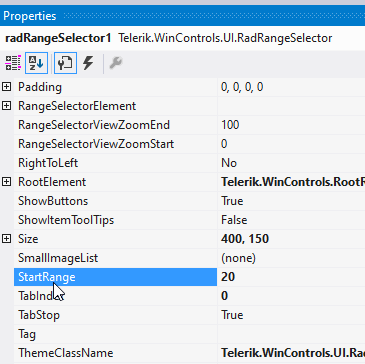Image resolution: width=365 pixels, height=364 pixels.
Task: Select the Alphabetical sort icon
Action: tap(36, 63)
